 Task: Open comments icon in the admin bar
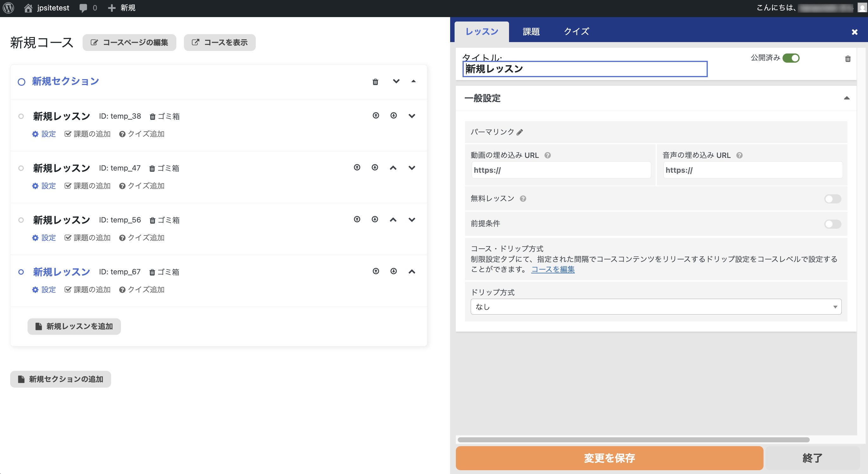click(x=84, y=7)
